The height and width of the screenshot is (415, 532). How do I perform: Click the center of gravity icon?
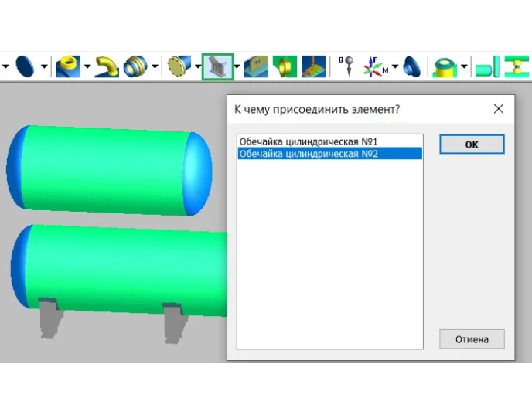(346, 66)
